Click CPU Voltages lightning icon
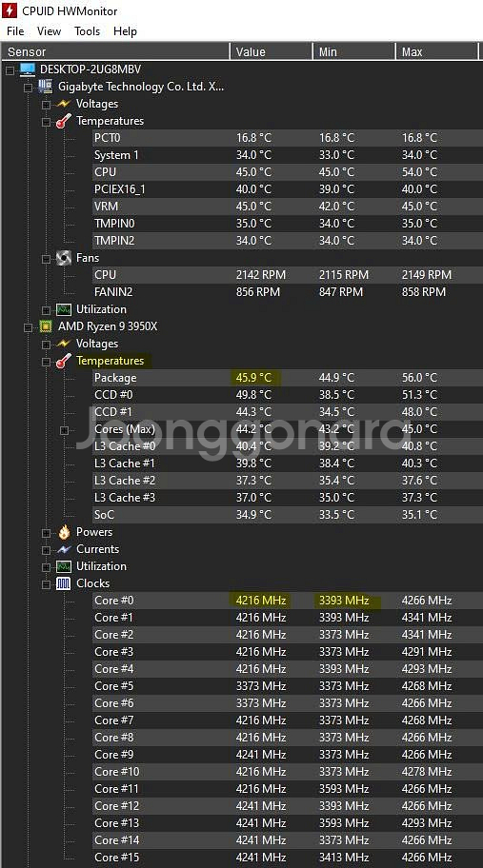This screenshot has height=868, width=483. point(64,344)
